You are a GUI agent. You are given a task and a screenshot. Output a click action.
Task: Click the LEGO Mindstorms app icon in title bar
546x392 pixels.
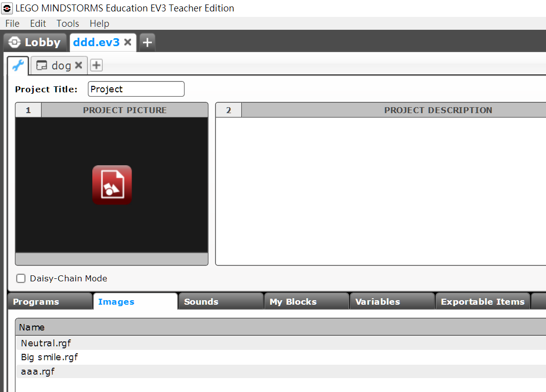(7, 8)
